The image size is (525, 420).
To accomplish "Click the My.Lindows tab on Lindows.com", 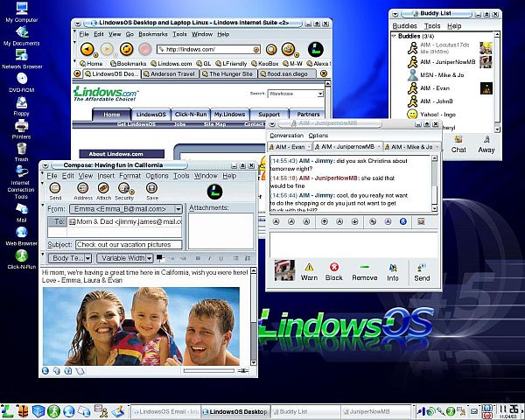I will coord(229,115).
